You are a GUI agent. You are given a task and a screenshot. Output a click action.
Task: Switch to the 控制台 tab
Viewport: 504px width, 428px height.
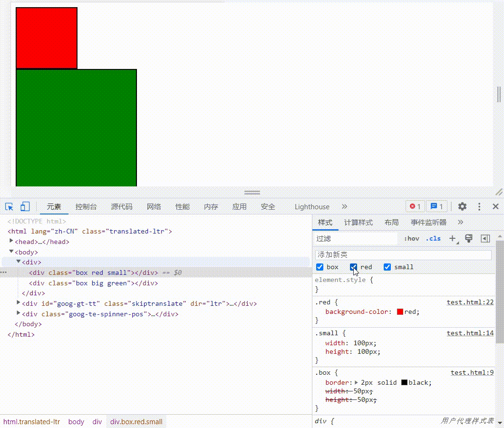(x=86, y=206)
